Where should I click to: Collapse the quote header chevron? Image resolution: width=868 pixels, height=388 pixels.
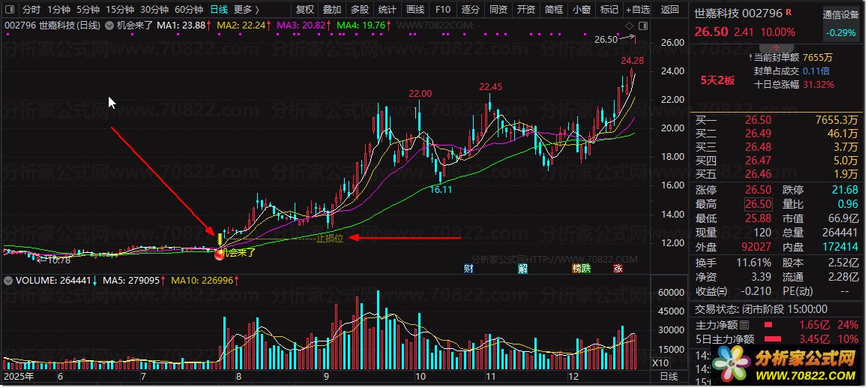(776, 48)
